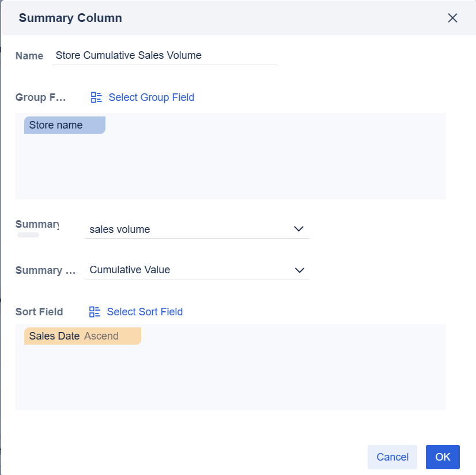
Task: Click the Select Sort Field link
Action: (145, 312)
